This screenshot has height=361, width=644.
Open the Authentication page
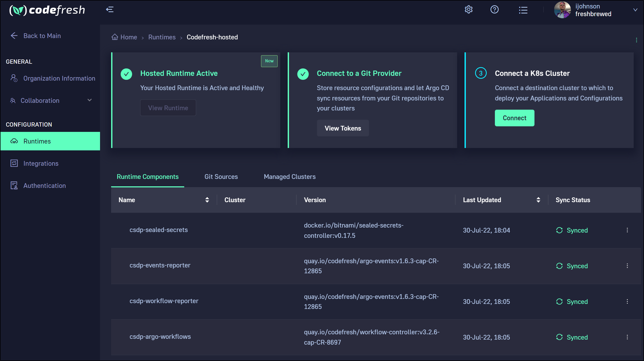[x=45, y=186]
